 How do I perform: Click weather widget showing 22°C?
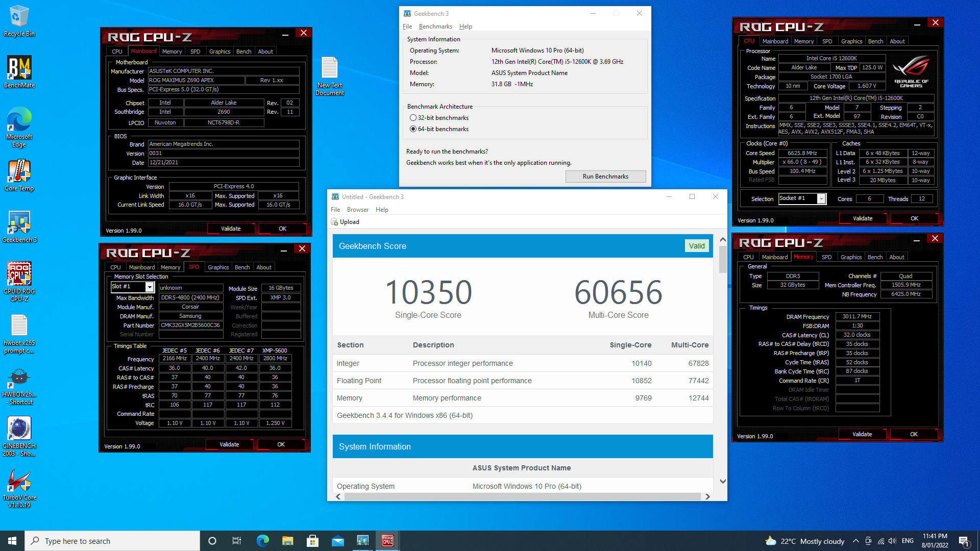tap(805, 541)
